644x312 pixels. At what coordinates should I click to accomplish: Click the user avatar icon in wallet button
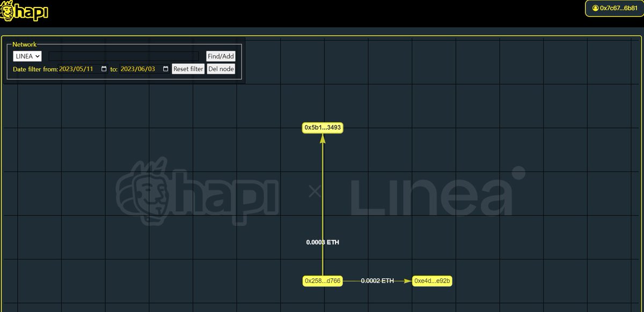(595, 9)
